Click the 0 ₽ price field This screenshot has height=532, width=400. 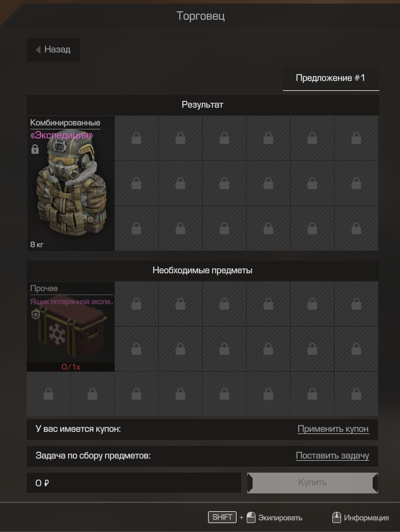(x=134, y=483)
